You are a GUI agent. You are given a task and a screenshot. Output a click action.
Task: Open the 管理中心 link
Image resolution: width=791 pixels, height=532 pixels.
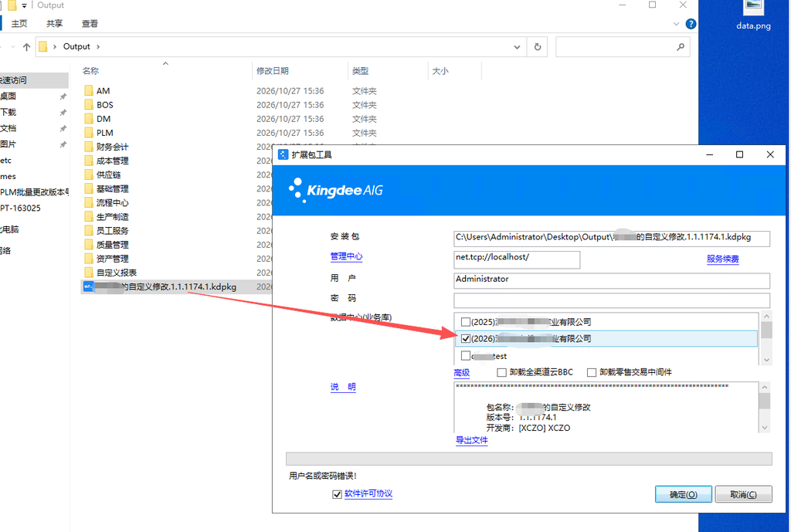tap(347, 256)
